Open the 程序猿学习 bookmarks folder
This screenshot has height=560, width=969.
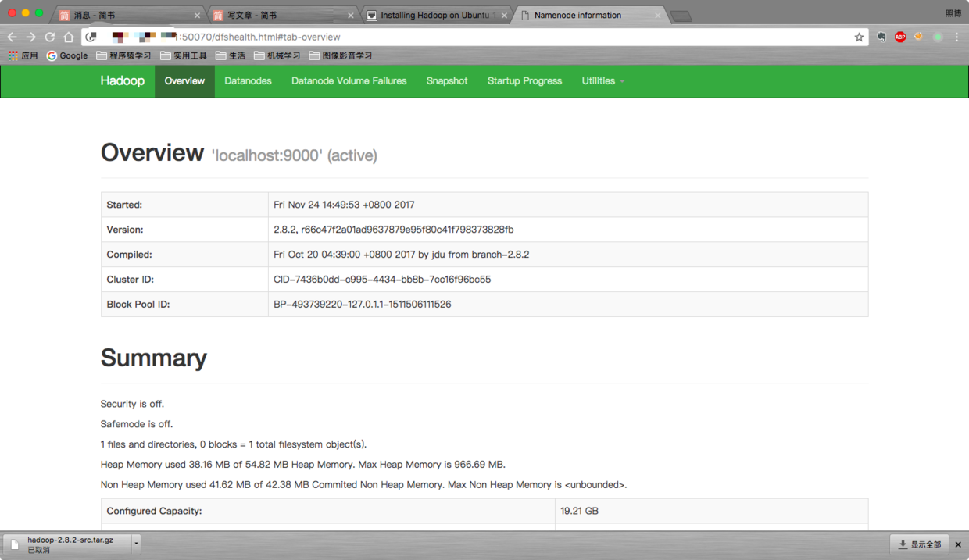(x=123, y=55)
